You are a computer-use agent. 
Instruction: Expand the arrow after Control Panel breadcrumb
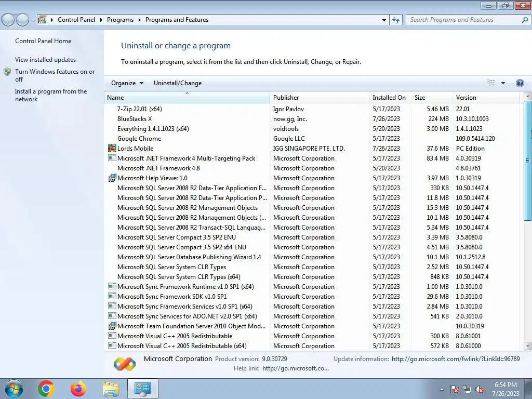tap(101, 20)
